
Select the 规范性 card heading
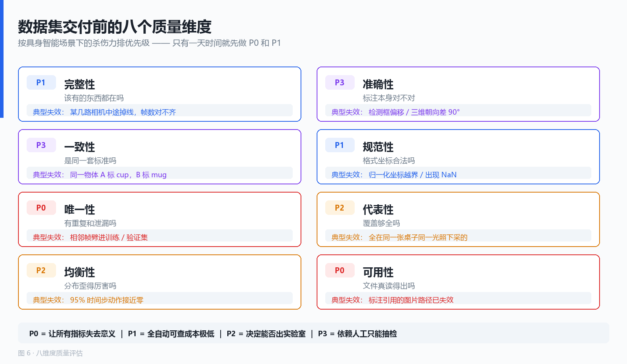378,147
